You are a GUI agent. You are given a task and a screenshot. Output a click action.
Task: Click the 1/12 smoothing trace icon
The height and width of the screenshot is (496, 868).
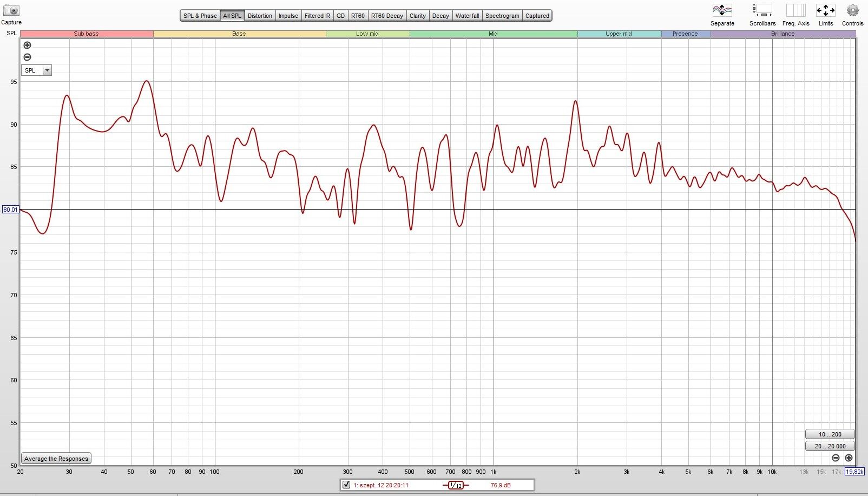(x=456, y=485)
